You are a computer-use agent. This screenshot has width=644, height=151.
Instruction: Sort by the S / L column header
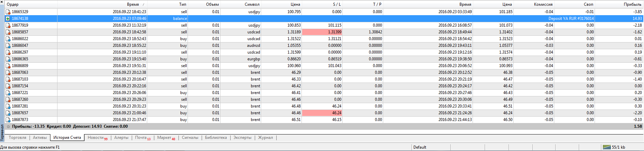(322, 4)
